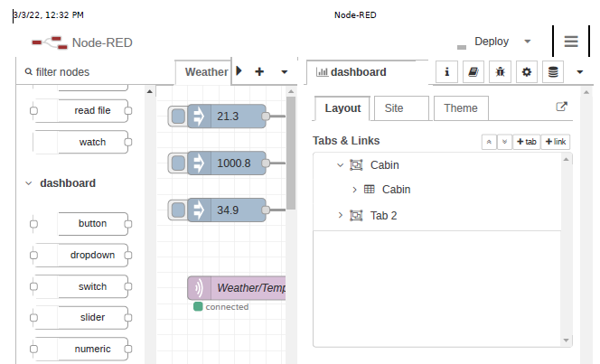Click the workspace vertical scrollbar thumb
The height and width of the screenshot is (364, 600).
pos(291,153)
